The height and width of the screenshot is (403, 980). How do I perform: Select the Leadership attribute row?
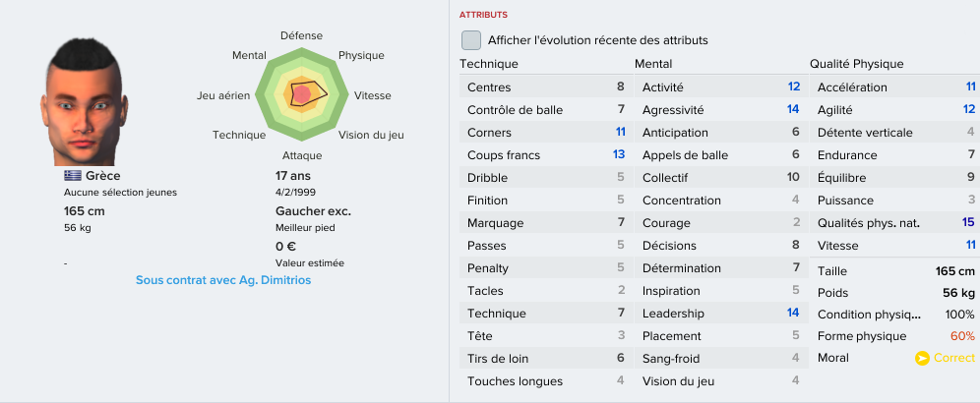(x=721, y=313)
